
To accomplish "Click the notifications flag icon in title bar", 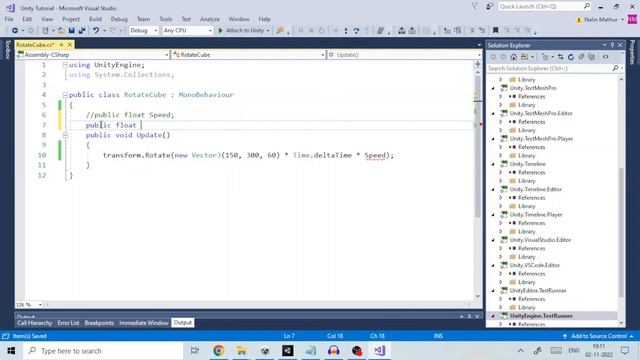I will coord(474,7).
